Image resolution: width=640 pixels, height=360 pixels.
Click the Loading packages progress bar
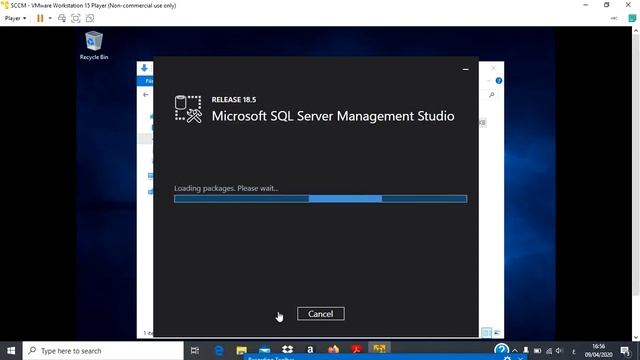point(320,199)
